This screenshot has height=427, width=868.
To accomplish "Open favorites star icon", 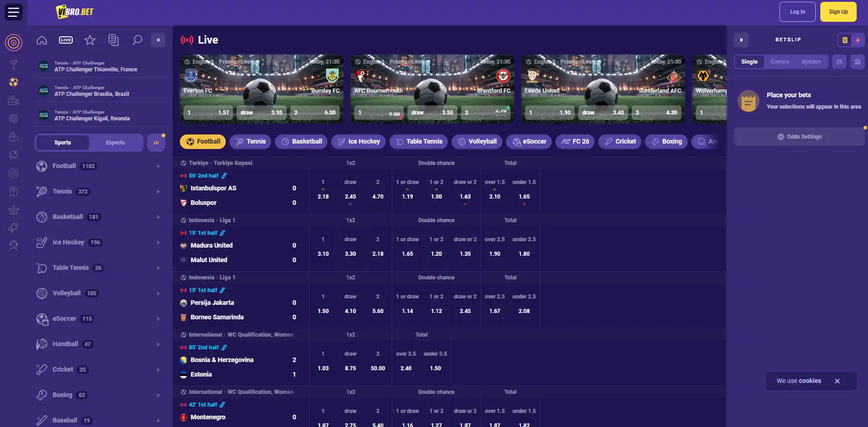I will pyautogui.click(x=90, y=40).
